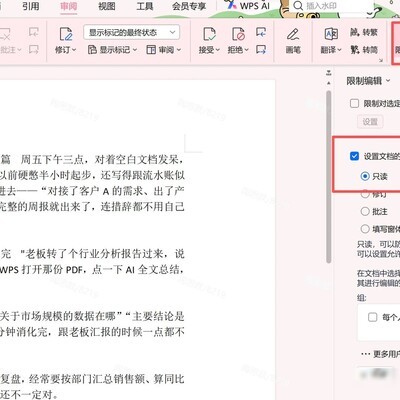Expand the 翻译 dropdown arrow
This screenshot has width=400, height=400.
pos(339,50)
